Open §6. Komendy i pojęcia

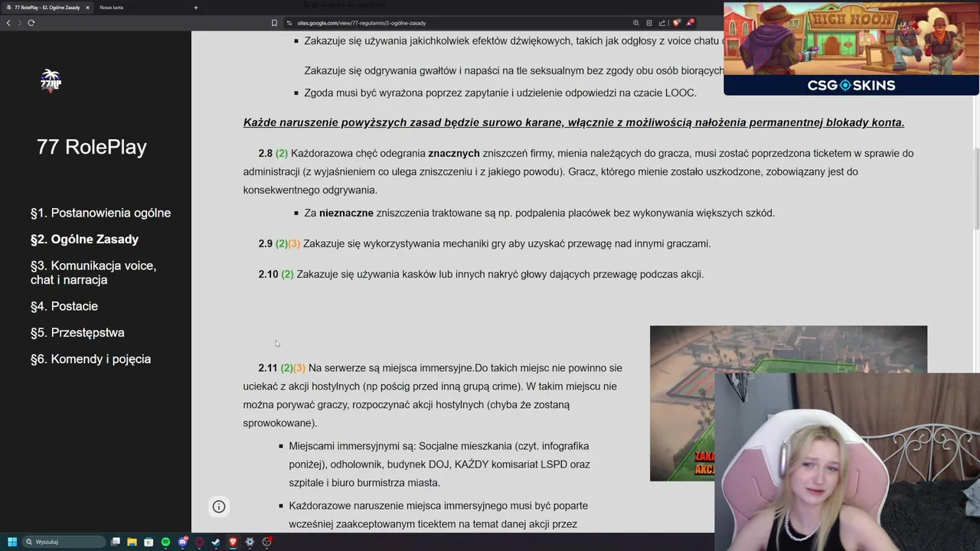click(x=90, y=359)
